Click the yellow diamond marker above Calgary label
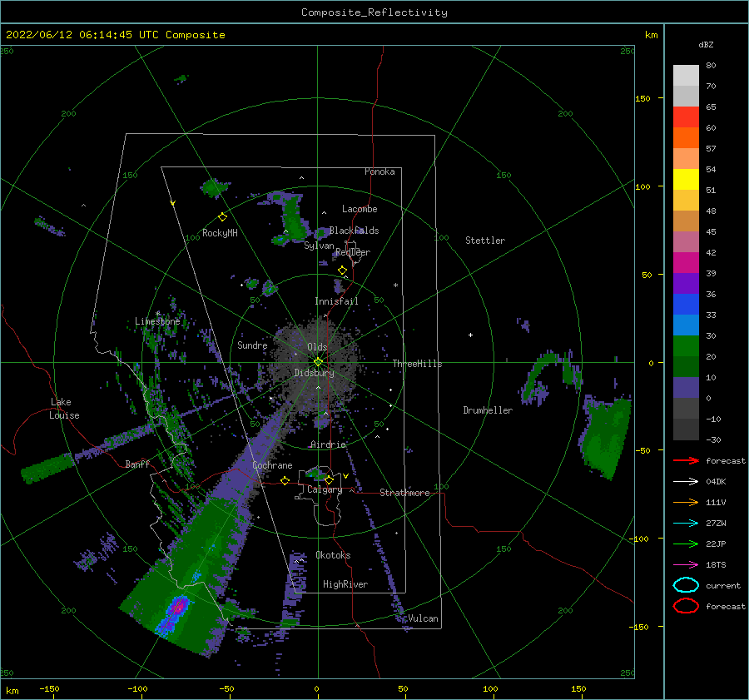 tap(329, 479)
